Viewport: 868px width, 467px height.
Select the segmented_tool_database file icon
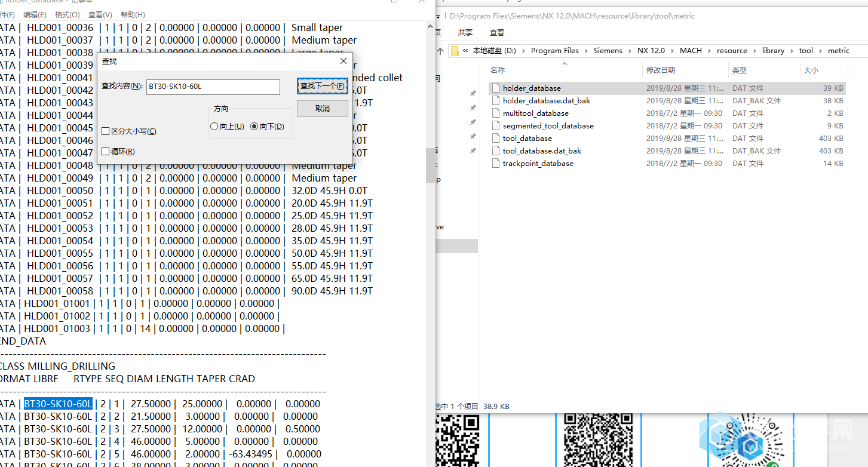click(495, 125)
